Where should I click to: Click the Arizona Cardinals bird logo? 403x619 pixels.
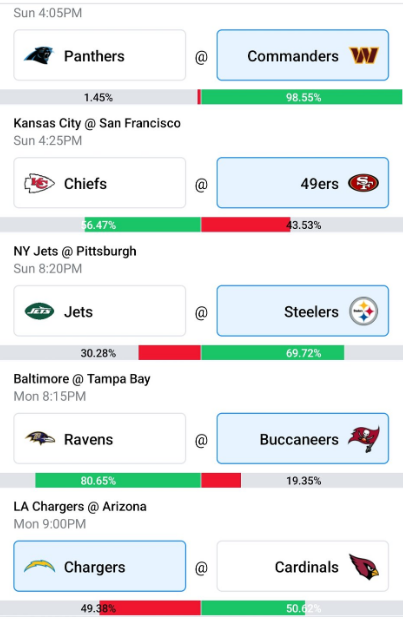(364, 567)
